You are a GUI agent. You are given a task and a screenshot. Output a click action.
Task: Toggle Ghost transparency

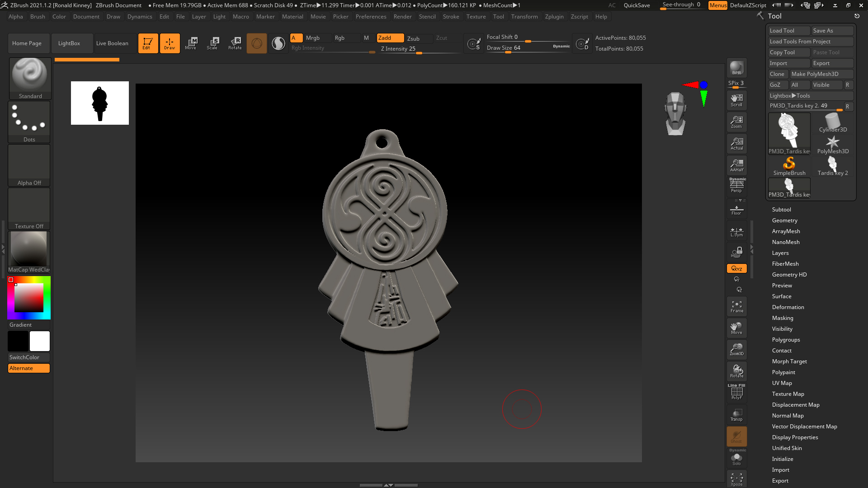click(x=736, y=436)
